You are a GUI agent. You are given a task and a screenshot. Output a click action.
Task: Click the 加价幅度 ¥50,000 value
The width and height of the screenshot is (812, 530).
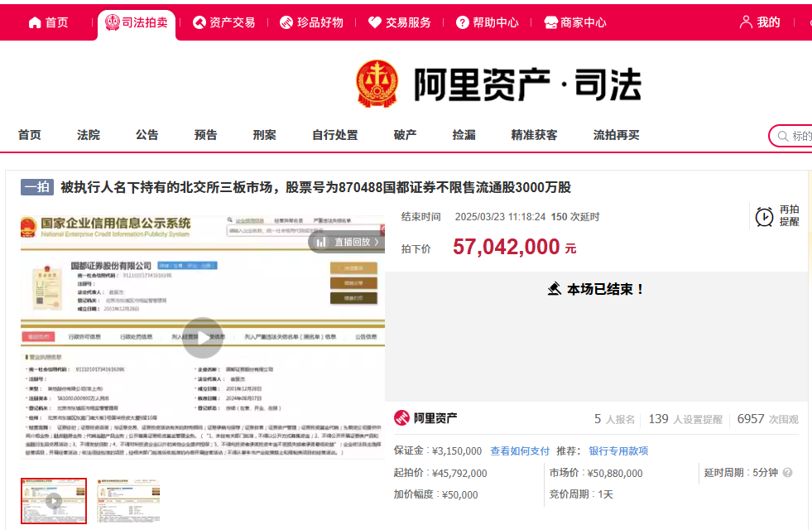460,494
